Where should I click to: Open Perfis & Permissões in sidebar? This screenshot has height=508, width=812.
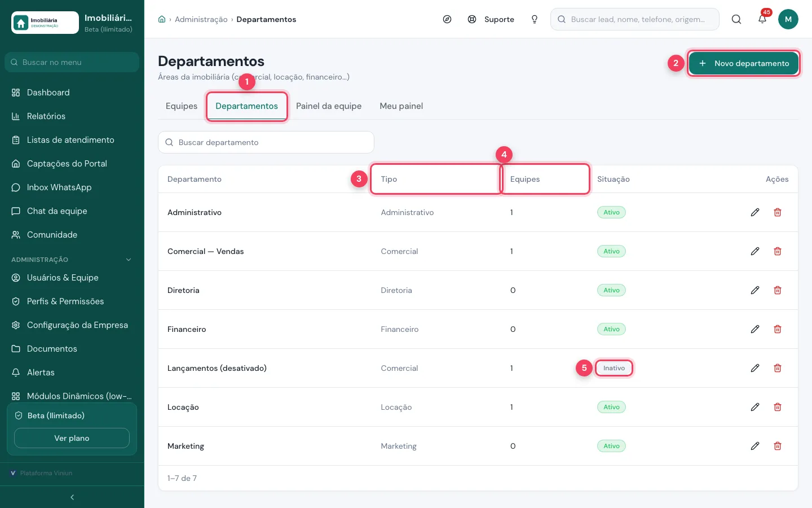click(72, 301)
